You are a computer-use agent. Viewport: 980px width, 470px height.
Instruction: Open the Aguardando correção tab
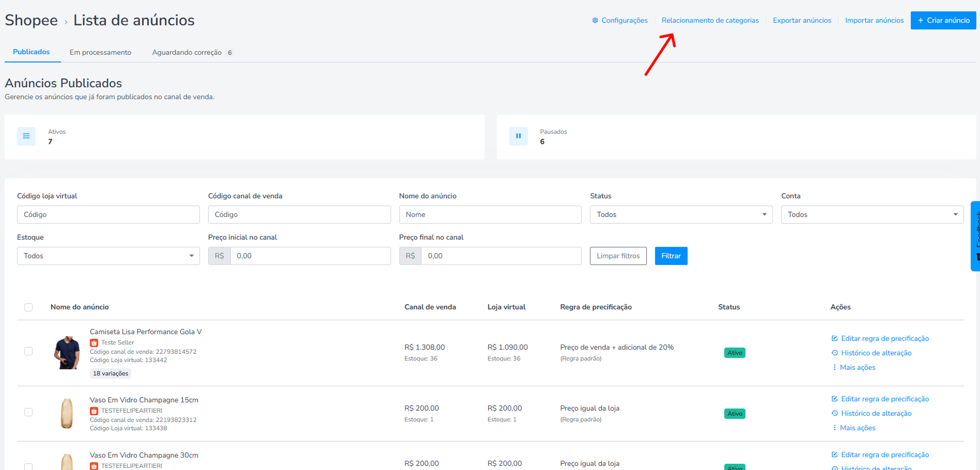pos(187,53)
